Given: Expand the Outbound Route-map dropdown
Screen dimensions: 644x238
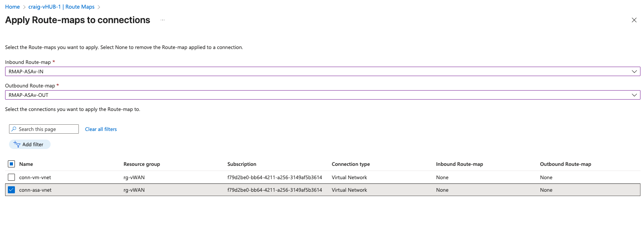Looking at the screenshot, I should point(634,95).
